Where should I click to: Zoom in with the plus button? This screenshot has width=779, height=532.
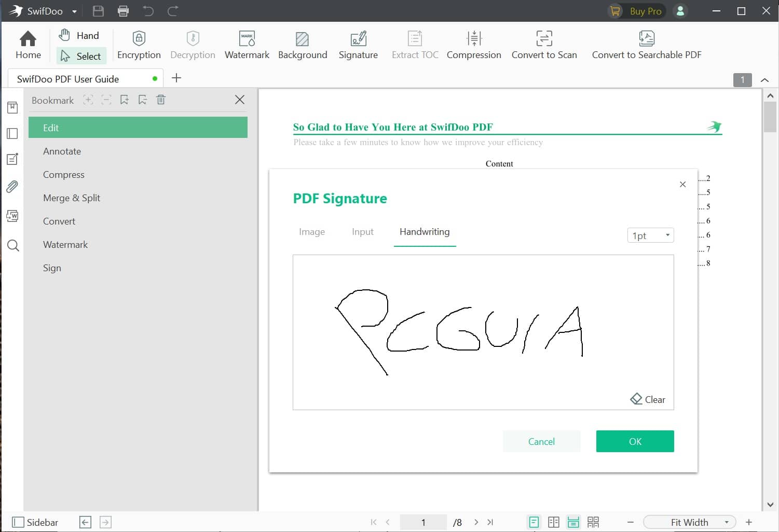point(749,522)
